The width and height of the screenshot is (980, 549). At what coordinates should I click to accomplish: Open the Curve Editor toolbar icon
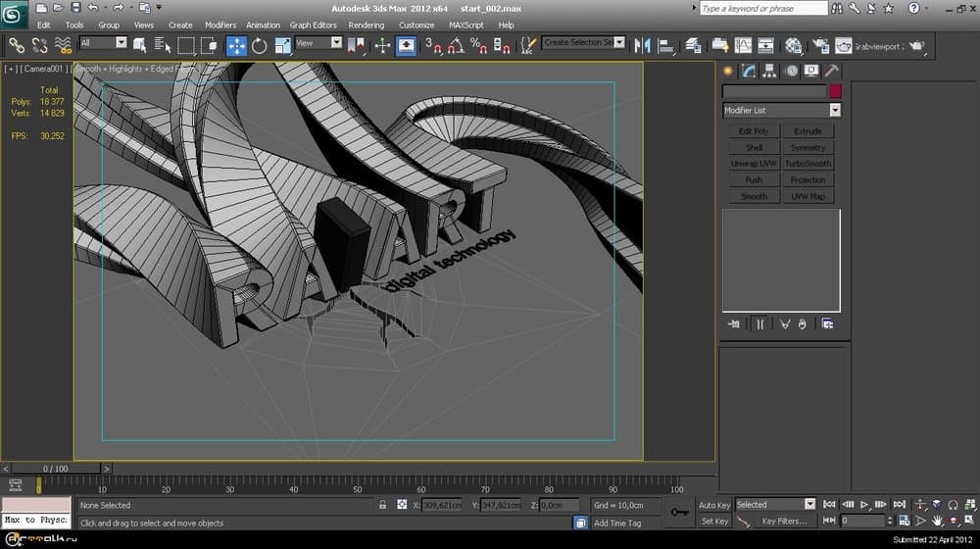(x=742, y=45)
